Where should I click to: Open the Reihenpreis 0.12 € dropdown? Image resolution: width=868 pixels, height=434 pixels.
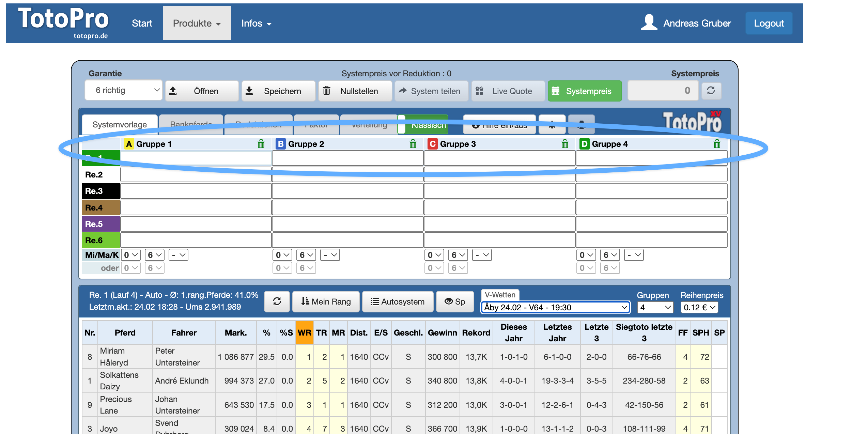click(x=699, y=307)
